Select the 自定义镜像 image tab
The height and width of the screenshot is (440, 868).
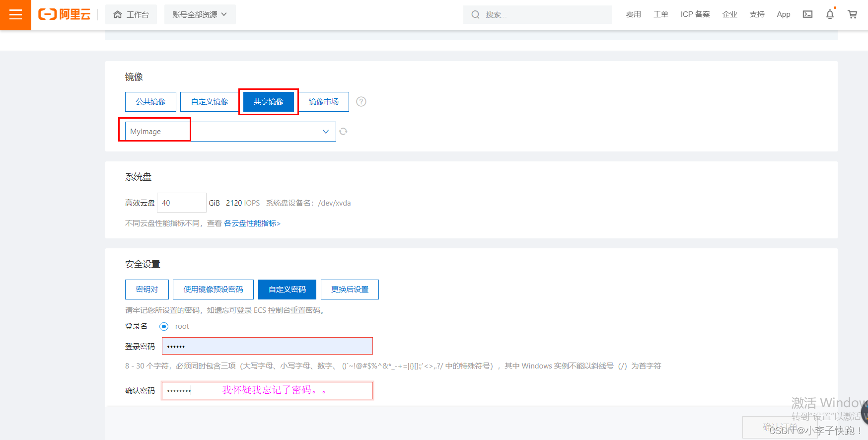210,102
